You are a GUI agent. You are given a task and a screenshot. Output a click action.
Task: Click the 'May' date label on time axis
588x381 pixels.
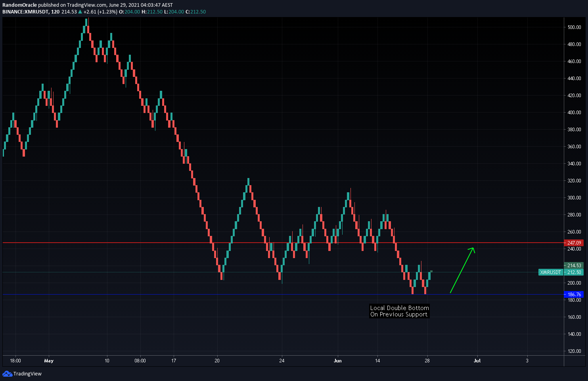pos(49,361)
